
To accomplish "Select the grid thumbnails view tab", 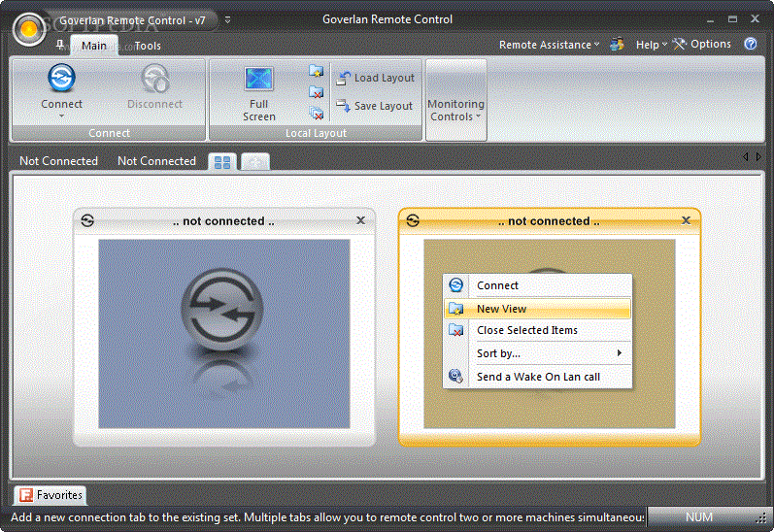I will point(222,162).
